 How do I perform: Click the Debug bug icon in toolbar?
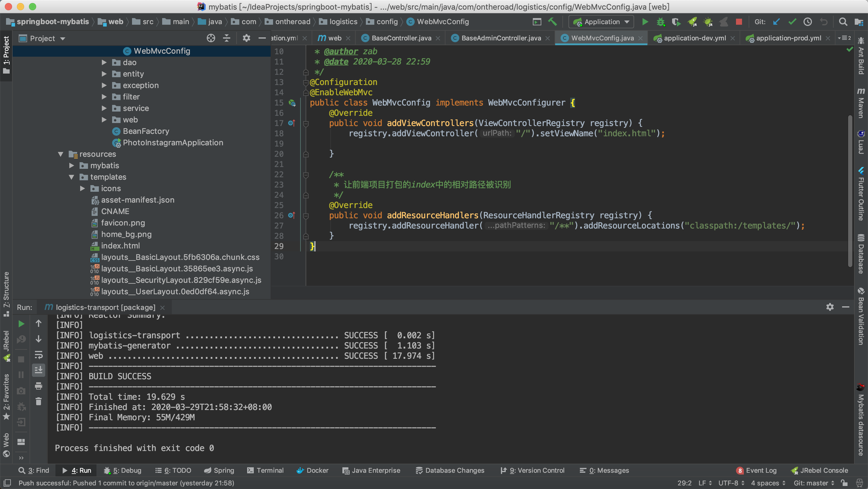(x=660, y=22)
